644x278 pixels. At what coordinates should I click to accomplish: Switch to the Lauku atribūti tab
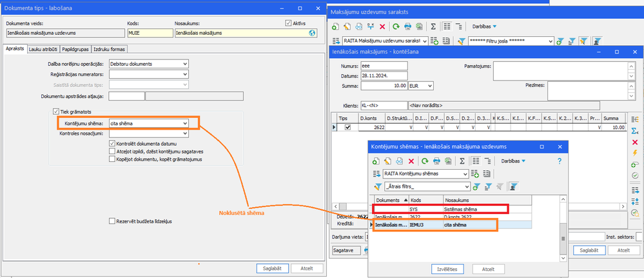44,50
